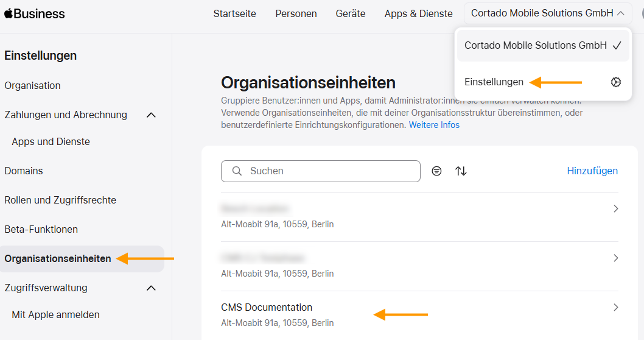Image resolution: width=644 pixels, height=340 pixels.
Task: Collapse Zahlungen und Abrechnung section
Action: click(x=151, y=115)
